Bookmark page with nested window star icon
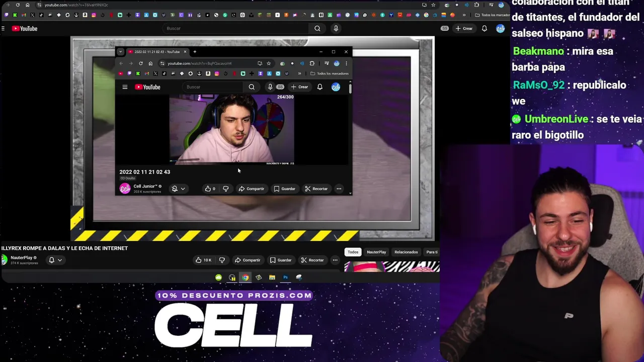 [269, 63]
